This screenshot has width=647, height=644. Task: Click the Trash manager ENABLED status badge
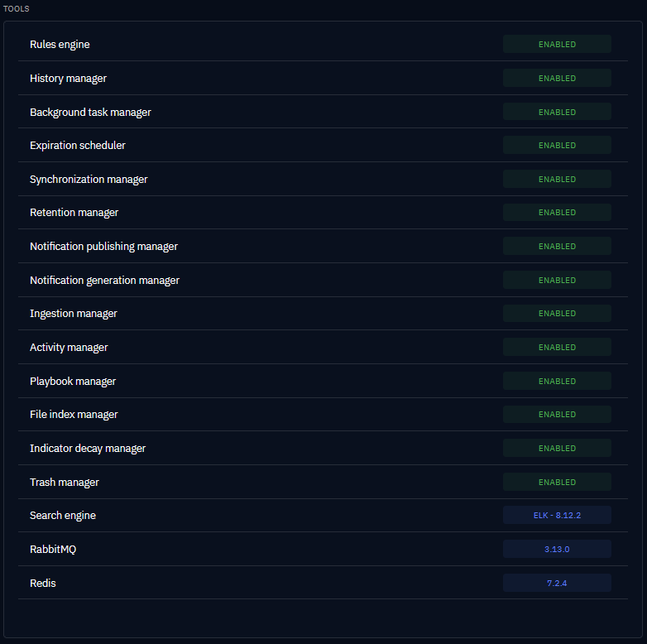(557, 482)
